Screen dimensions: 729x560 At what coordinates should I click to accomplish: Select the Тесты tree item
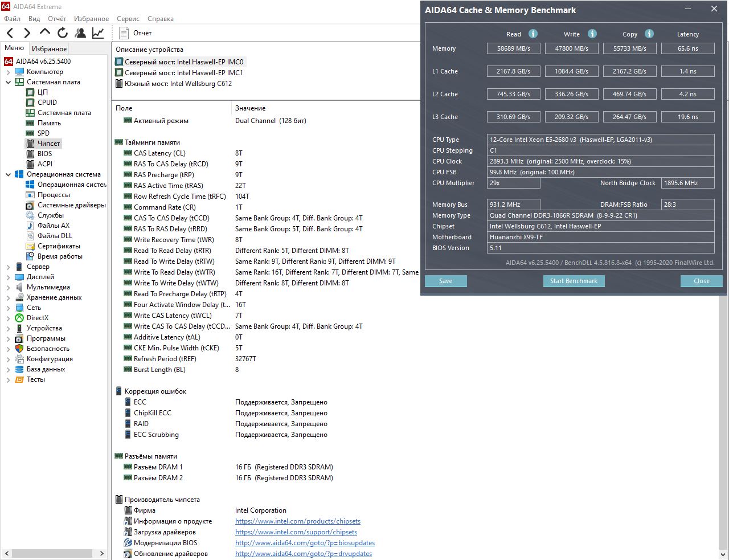(30, 379)
